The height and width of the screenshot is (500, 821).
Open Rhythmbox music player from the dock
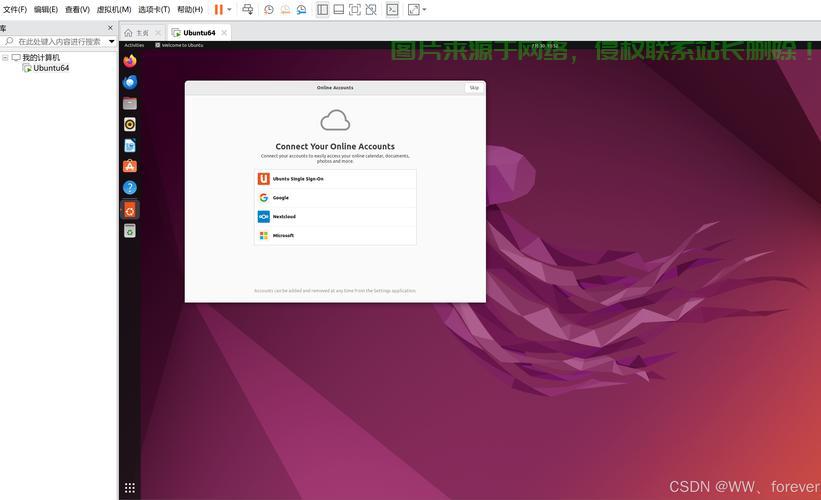tap(130, 124)
